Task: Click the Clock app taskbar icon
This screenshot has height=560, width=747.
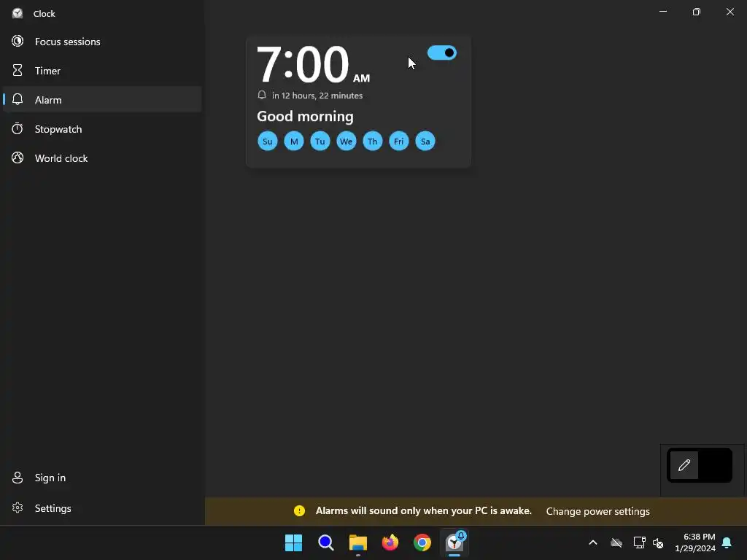Action: [x=454, y=542]
